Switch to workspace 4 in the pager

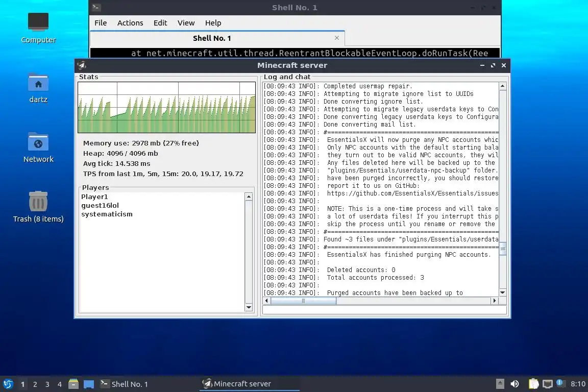(x=60, y=384)
